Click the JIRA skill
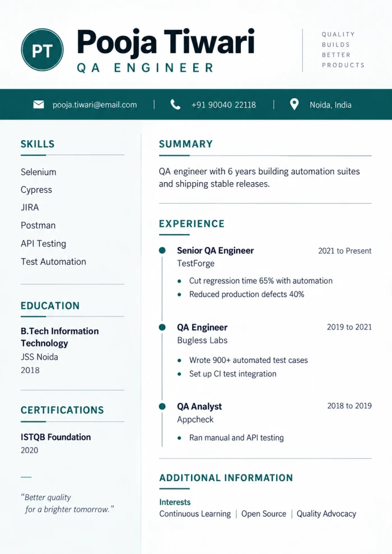This screenshot has height=554, width=392. coord(30,207)
